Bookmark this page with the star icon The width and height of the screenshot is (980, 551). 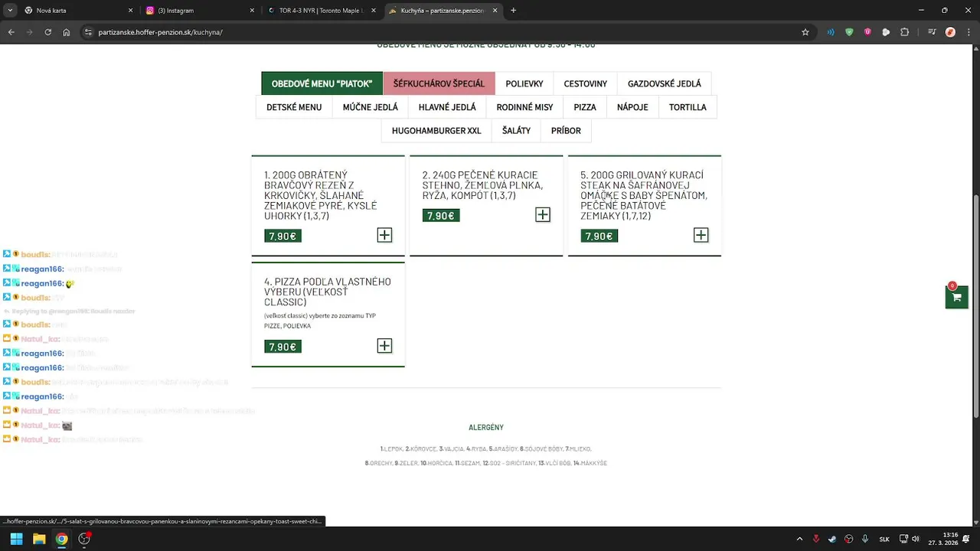(x=805, y=32)
